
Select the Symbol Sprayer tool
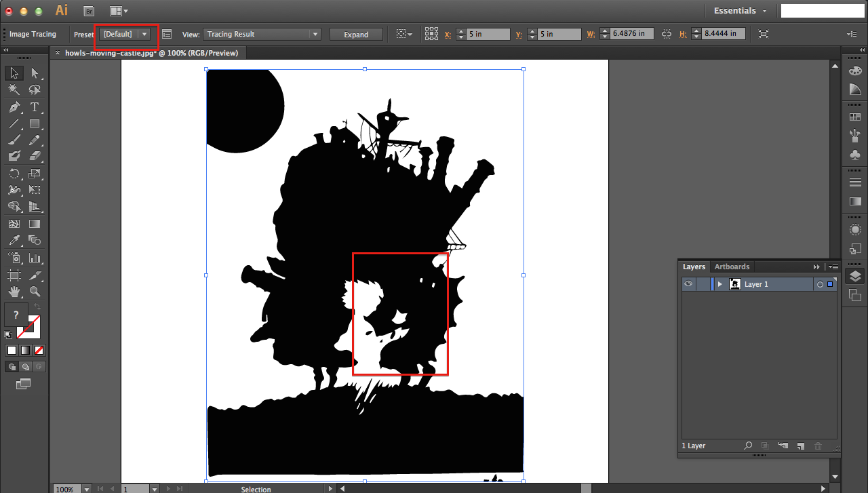tap(14, 258)
